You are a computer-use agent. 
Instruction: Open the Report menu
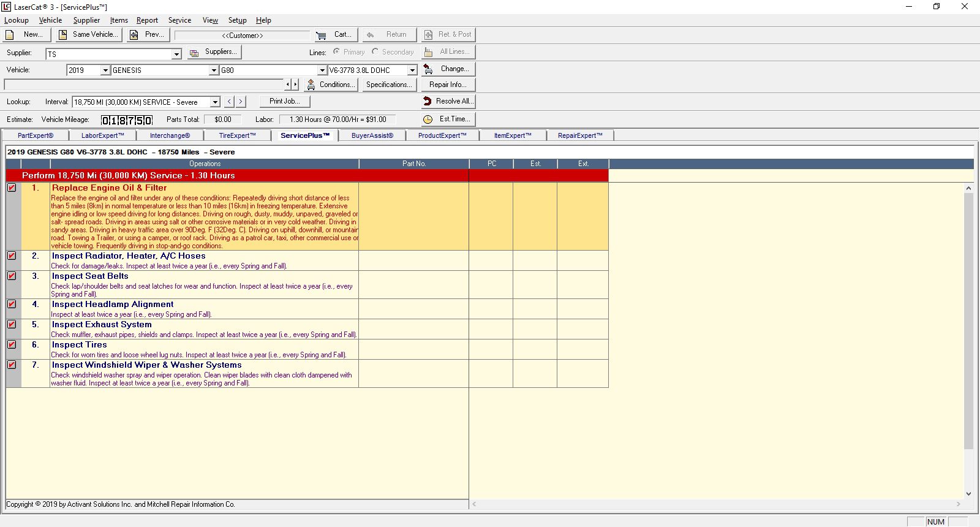[147, 20]
